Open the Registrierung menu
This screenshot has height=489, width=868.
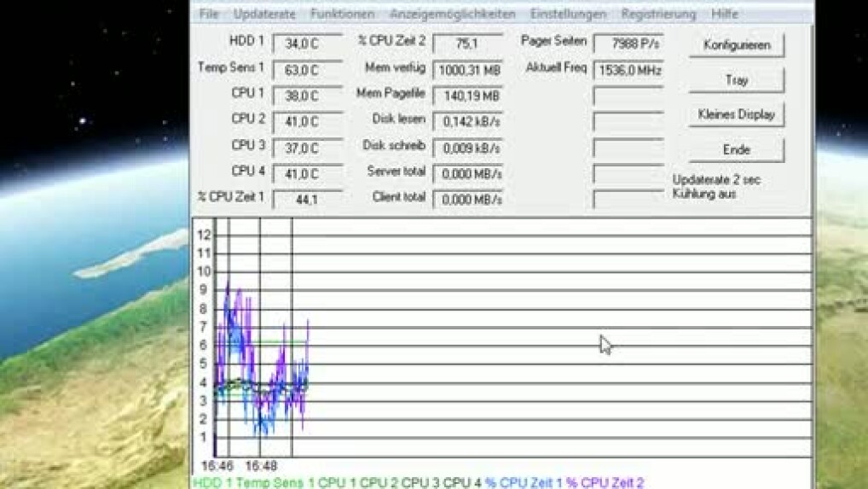[x=658, y=15]
